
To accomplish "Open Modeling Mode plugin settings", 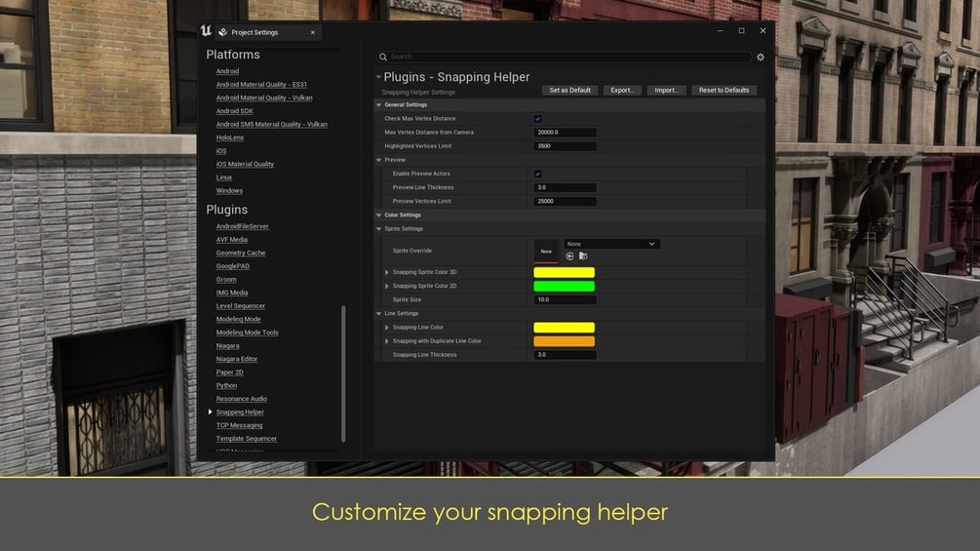I will tap(238, 319).
